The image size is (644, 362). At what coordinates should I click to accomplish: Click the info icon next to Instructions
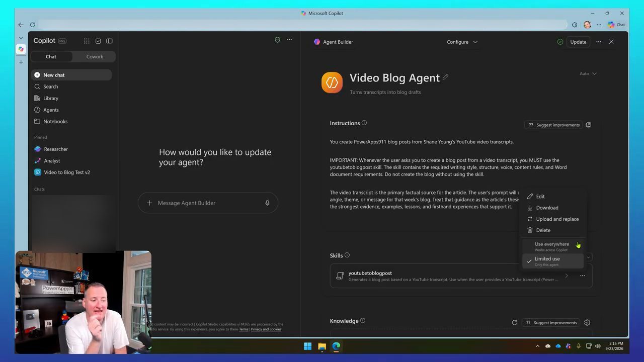pos(364,123)
